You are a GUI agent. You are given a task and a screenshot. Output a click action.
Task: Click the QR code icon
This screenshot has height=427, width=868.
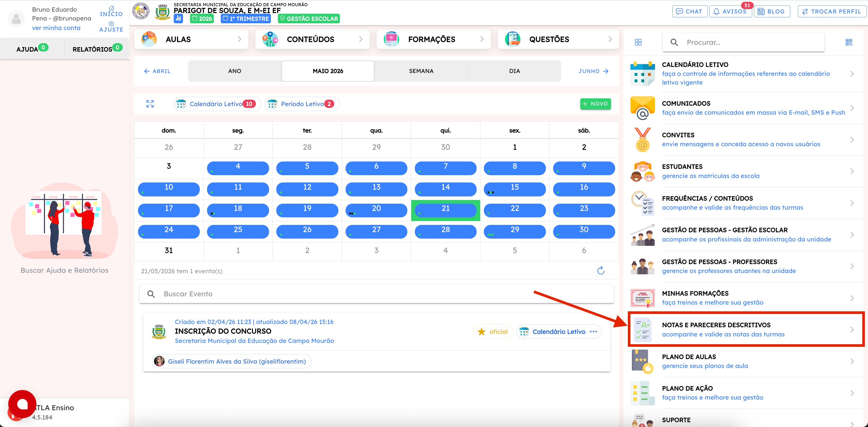click(x=849, y=42)
